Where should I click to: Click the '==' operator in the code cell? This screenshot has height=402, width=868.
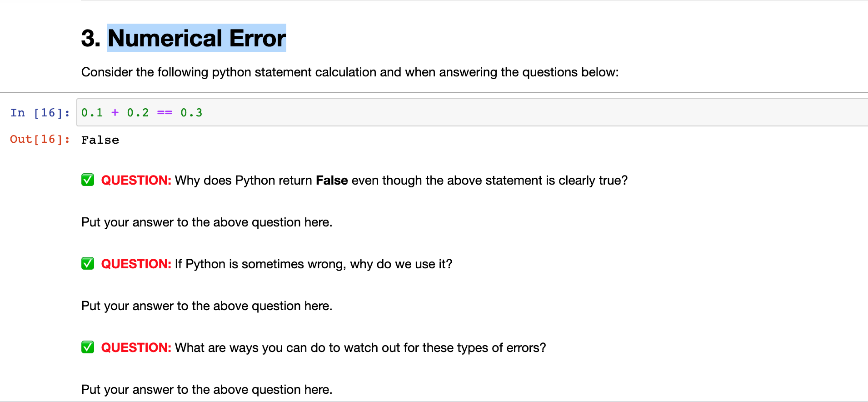coord(165,113)
